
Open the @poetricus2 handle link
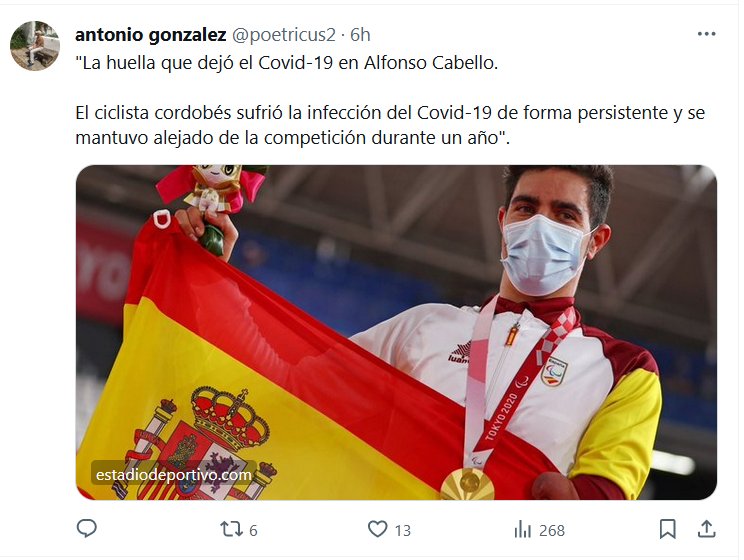[x=284, y=35]
